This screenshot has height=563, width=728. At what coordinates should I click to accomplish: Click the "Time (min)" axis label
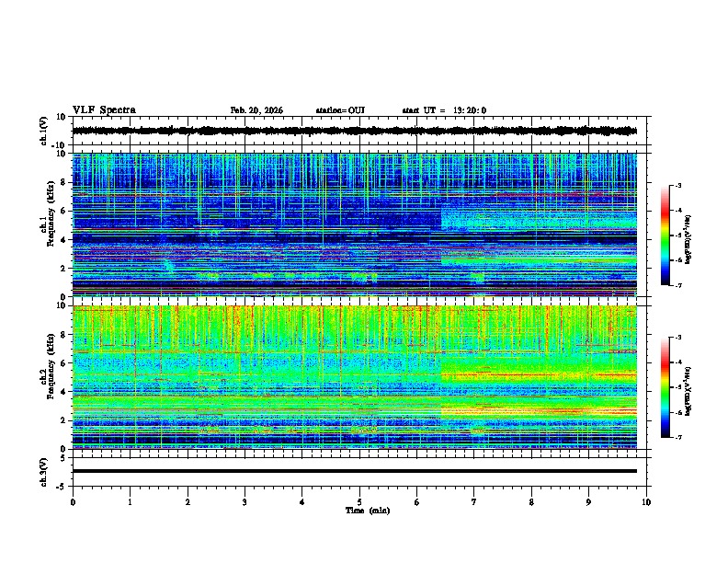click(x=368, y=511)
